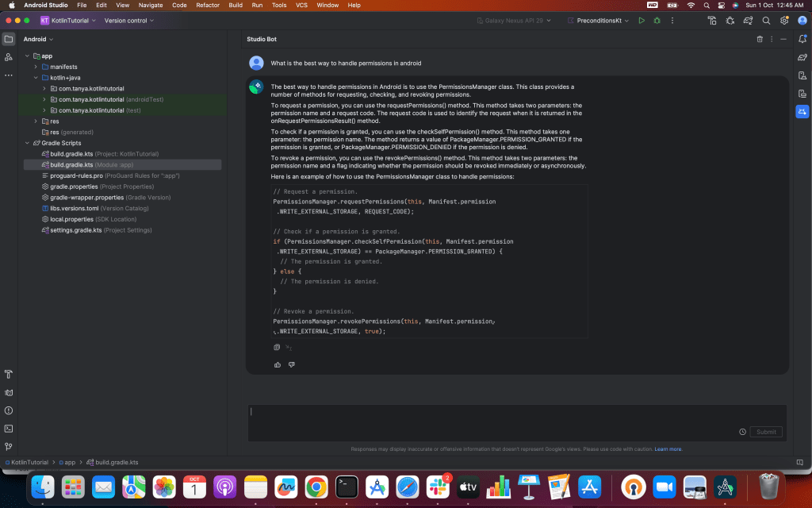Run the app with the green play button
This screenshot has width=812, height=508.
click(642, 21)
